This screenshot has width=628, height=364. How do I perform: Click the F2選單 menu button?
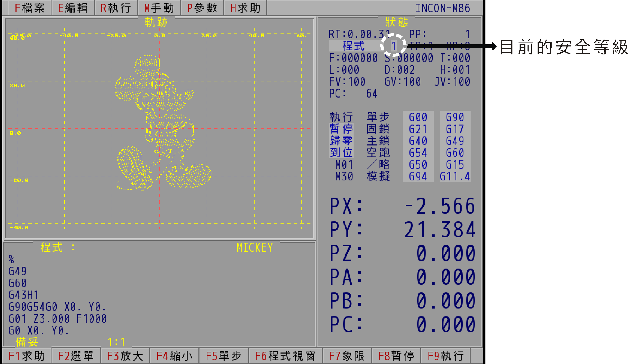[x=76, y=356]
